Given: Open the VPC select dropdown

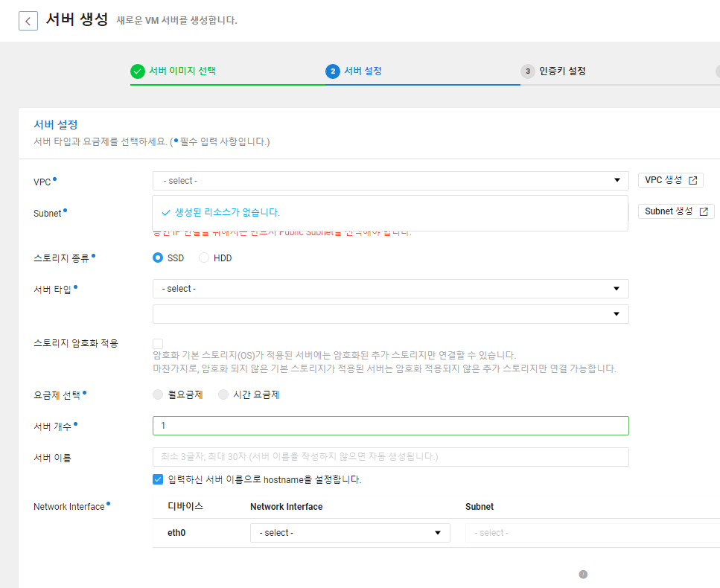Looking at the screenshot, I should coord(391,181).
